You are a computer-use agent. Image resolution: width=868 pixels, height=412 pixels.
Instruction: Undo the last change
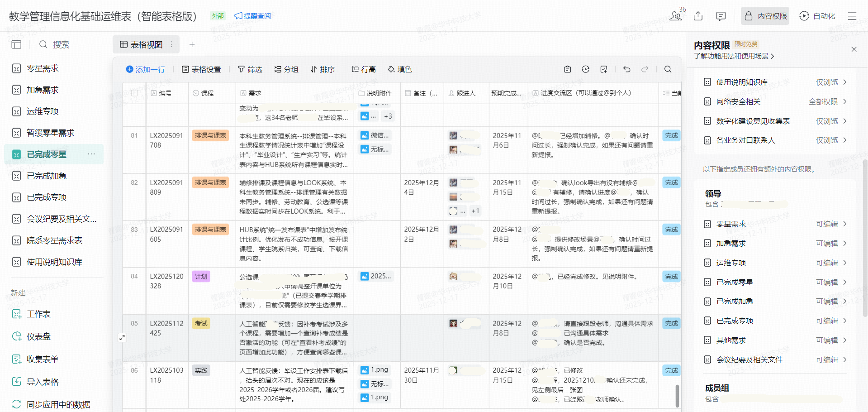(626, 69)
